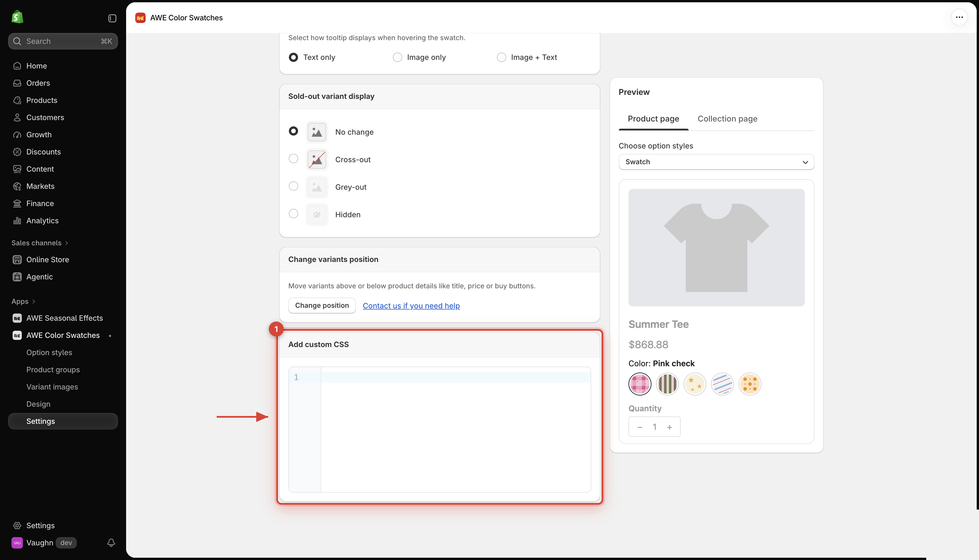979x560 pixels.
Task: Select Cross-out sold-out display
Action: point(293,158)
